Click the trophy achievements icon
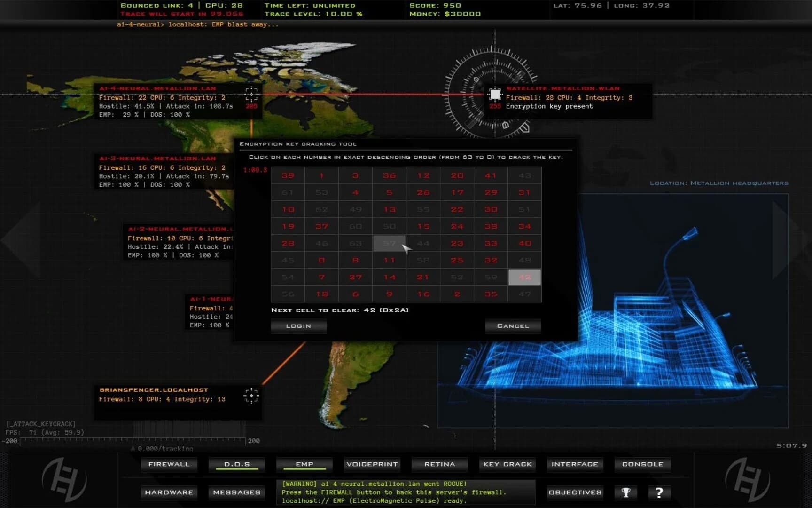Image resolution: width=812 pixels, height=508 pixels. tap(625, 492)
